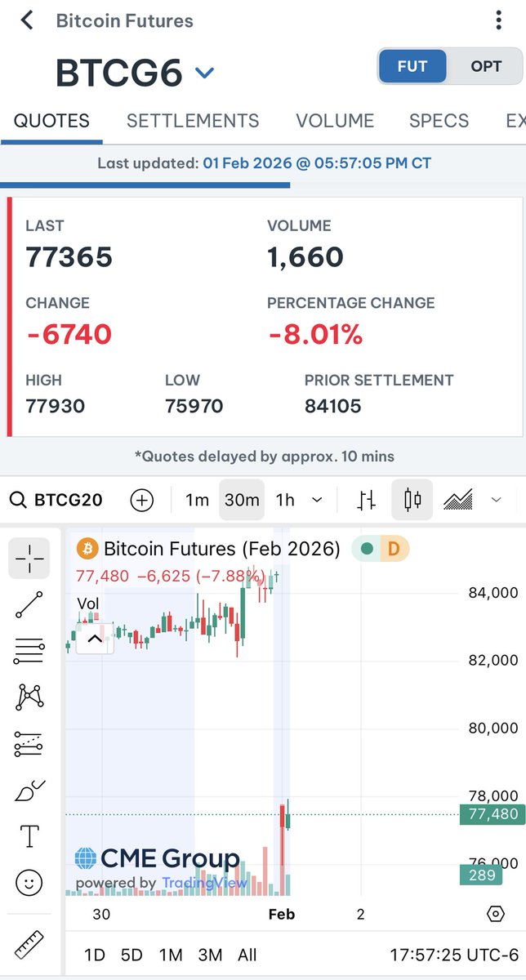526x980 pixels.
Task: Click the add symbol plus icon
Action: 142,500
